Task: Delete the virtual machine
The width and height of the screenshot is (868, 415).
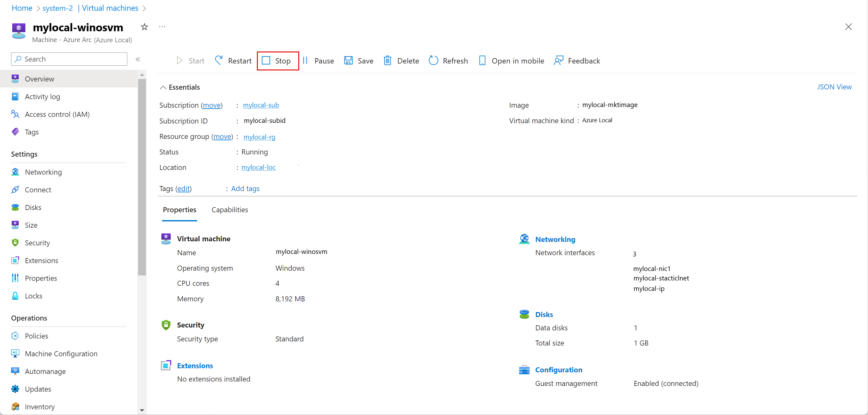Action: tap(401, 61)
